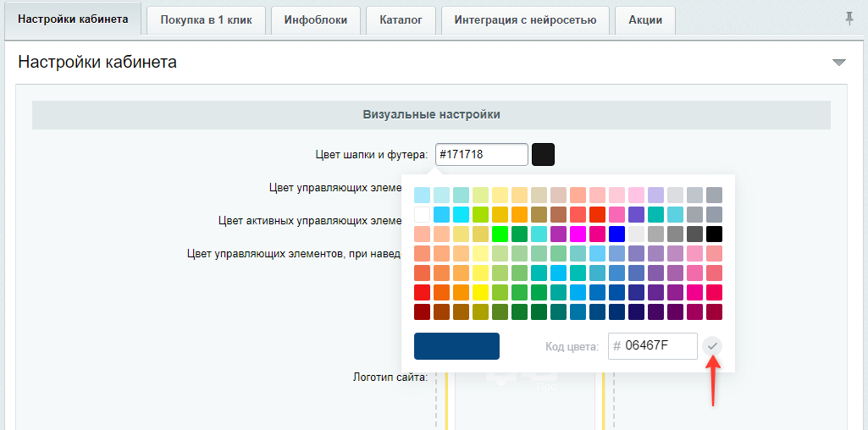Pick the black swatch in the palette grid
868x430 pixels.
pyautogui.click(x=714, y=234)
